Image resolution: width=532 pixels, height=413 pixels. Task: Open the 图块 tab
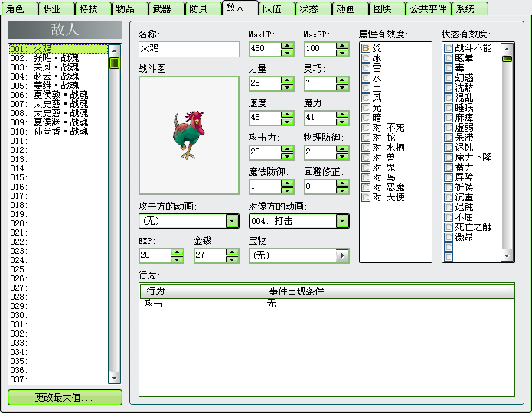coord(387,8)
